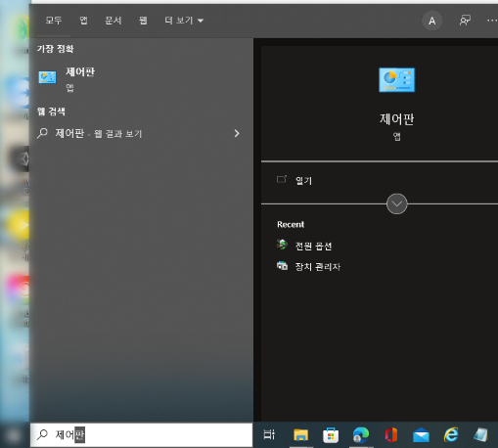This screenshot has height=448, width=498.
Task: Click the 장치 관리자 icon
Action: coord(282,266)
